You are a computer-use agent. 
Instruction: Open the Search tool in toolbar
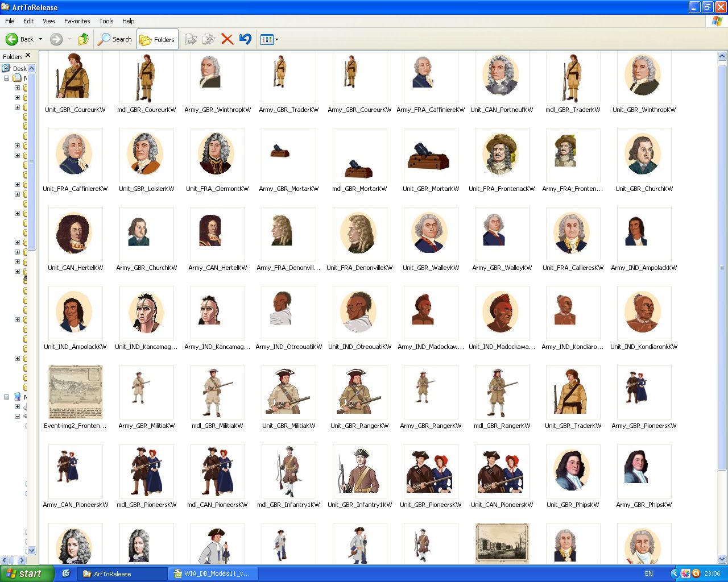[115, 39]
